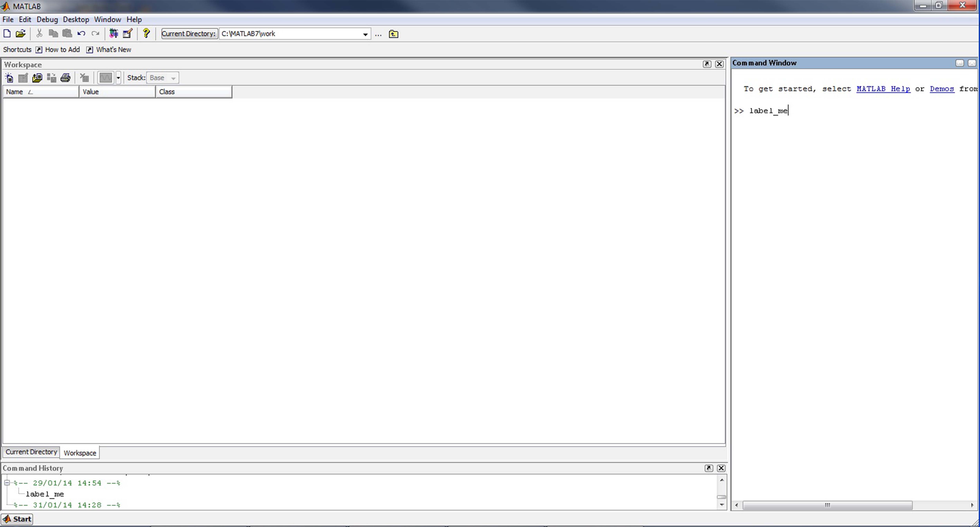The height and width of the screenshot is (527, 980).
Task: Open the Debug menu
Action: (x=47, y=19)
